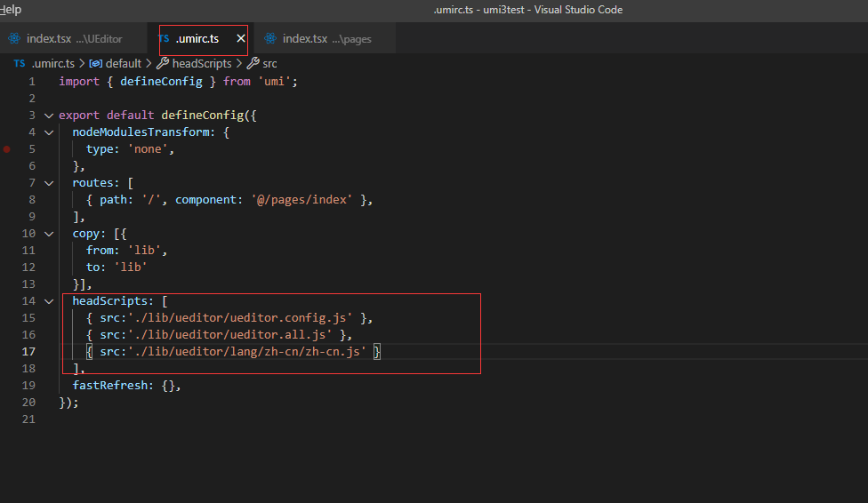This screenshot has height=503, width=868.
Task: Open the Help menu
Action: (11, 10)
